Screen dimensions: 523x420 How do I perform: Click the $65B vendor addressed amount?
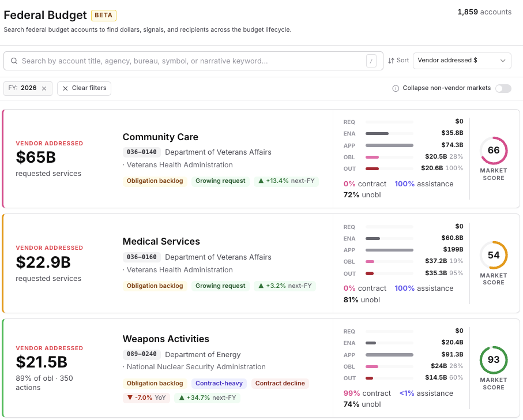click(36, 157)
